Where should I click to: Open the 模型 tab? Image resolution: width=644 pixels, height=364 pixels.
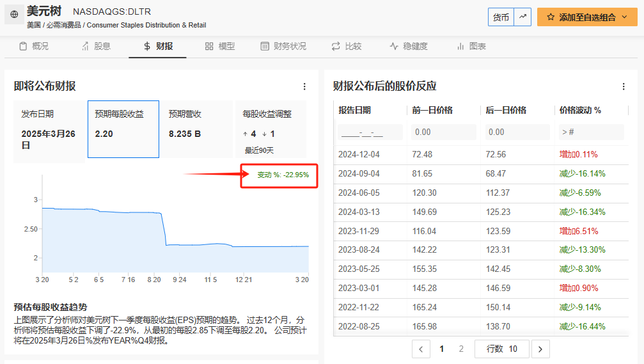[220, 47]
